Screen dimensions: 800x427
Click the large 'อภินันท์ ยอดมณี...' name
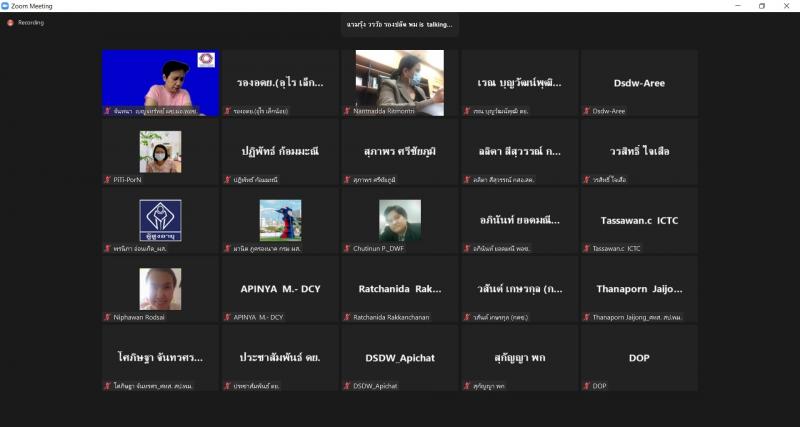coord(519,220)
